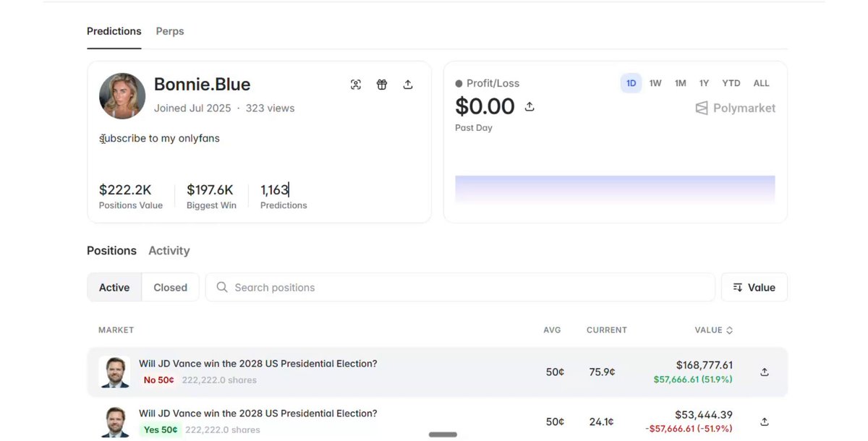This screenshot has width=868, height=441.
Task: Set profit/loss range to 1D
Action: tap(631, 83)
